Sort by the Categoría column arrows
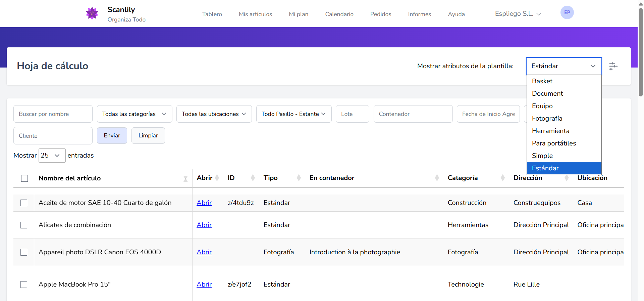Viewport: 644px width, 301px height. 503,178
